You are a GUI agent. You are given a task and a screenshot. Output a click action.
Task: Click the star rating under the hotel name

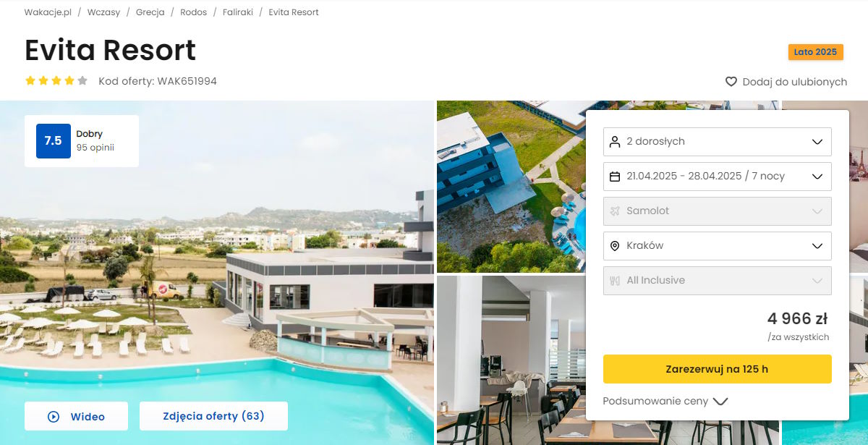(56, 81)
